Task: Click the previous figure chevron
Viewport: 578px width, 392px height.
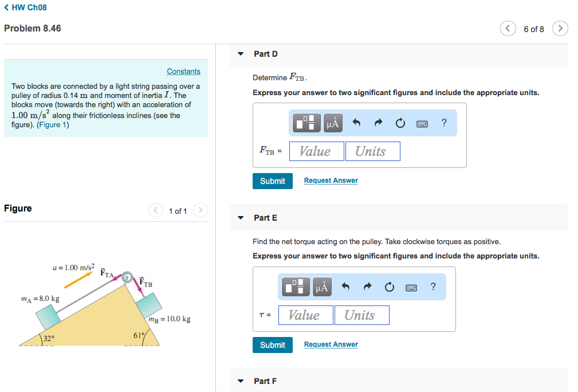Action: (155, 210)
